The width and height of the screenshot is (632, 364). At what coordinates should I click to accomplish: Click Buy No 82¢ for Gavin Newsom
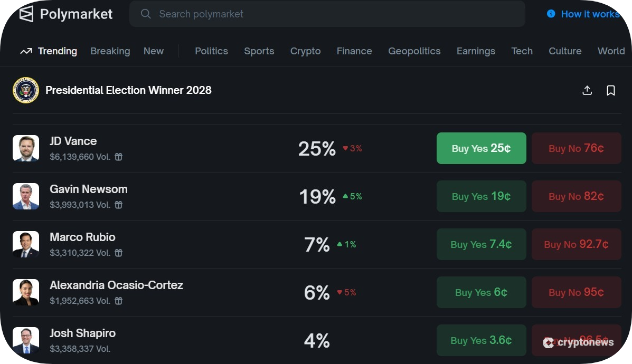coord(576,196)
